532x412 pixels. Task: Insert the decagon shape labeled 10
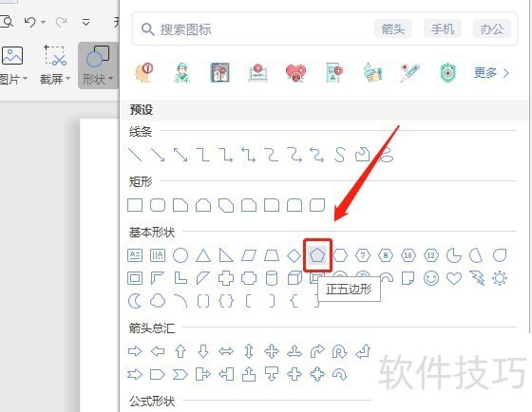pyautogui.click(x=408, y=255)
